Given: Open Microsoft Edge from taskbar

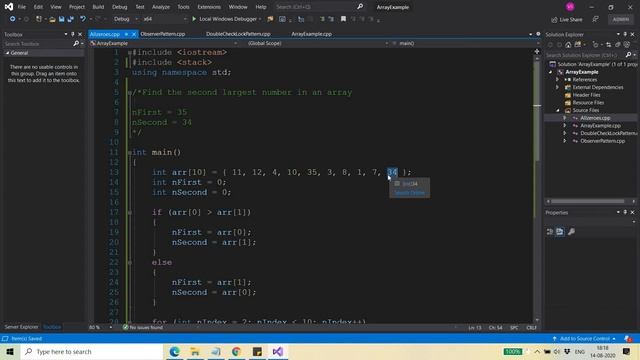Looking at the screenshot, I should (x=174, y=351).
